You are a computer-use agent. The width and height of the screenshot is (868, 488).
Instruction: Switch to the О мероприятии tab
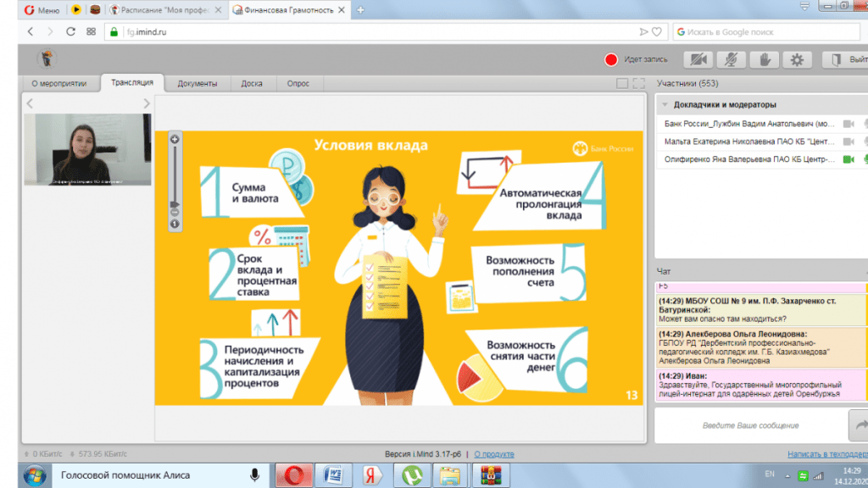59,84
